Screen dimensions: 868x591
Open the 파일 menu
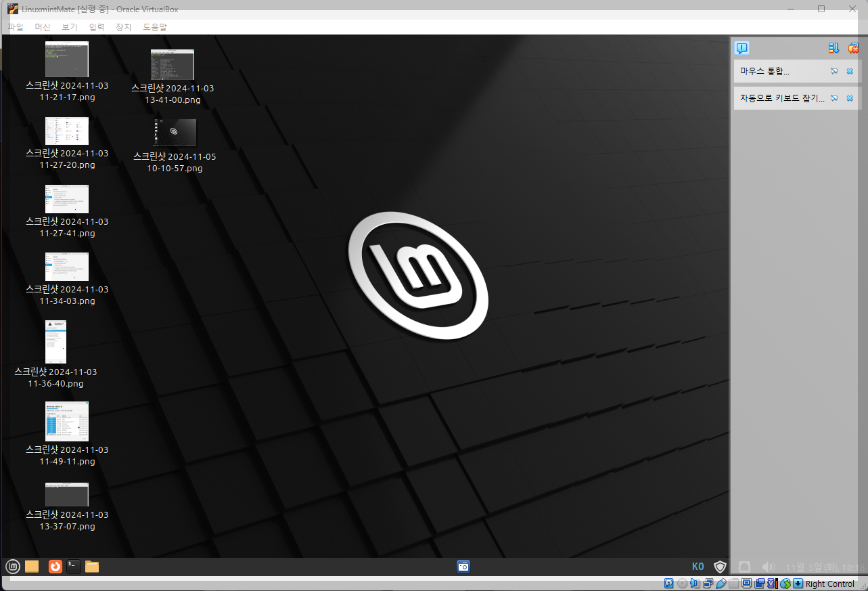click(15, 27)
